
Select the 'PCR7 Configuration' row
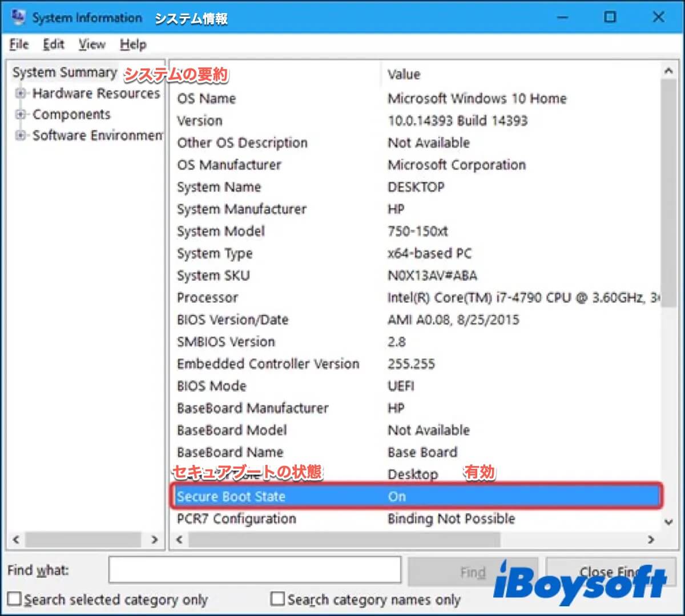416,518
